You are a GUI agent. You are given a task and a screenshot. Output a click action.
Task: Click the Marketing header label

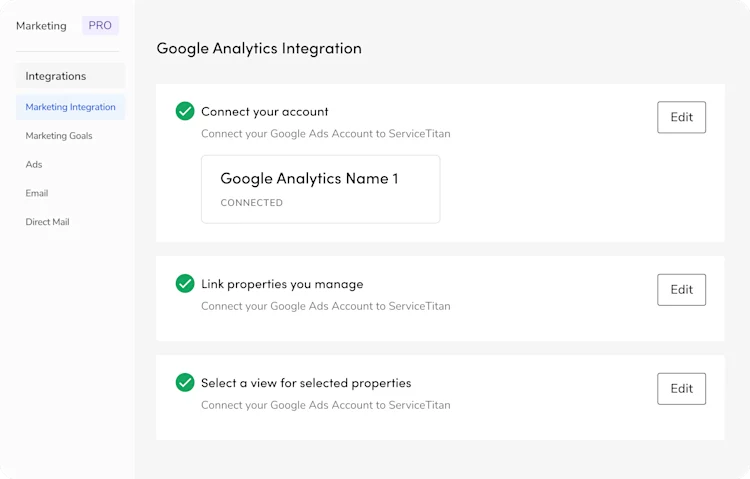(x=41, y=26)
